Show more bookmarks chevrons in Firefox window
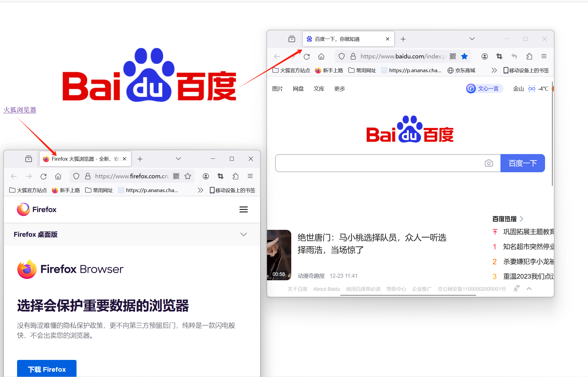This screenshot has width=588, height=377. 200,190
